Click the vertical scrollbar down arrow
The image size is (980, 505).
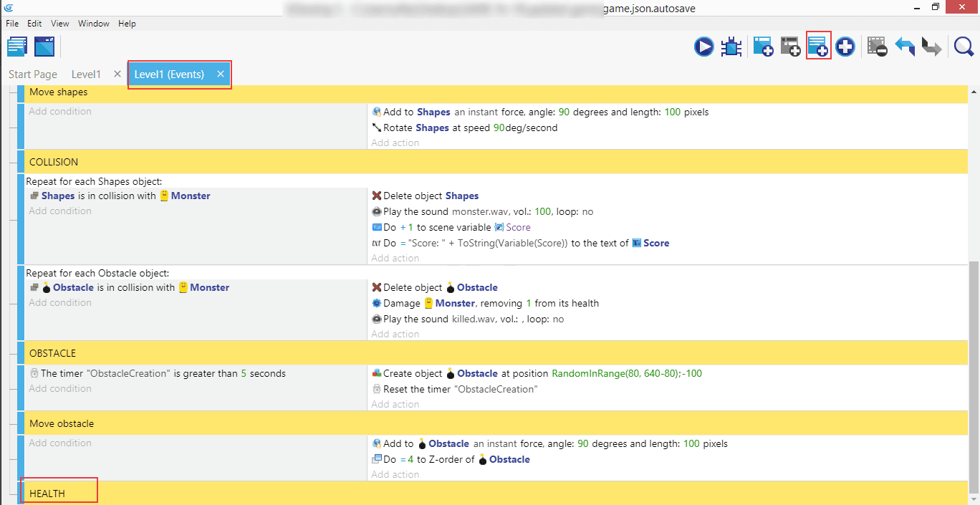[973, 499]
